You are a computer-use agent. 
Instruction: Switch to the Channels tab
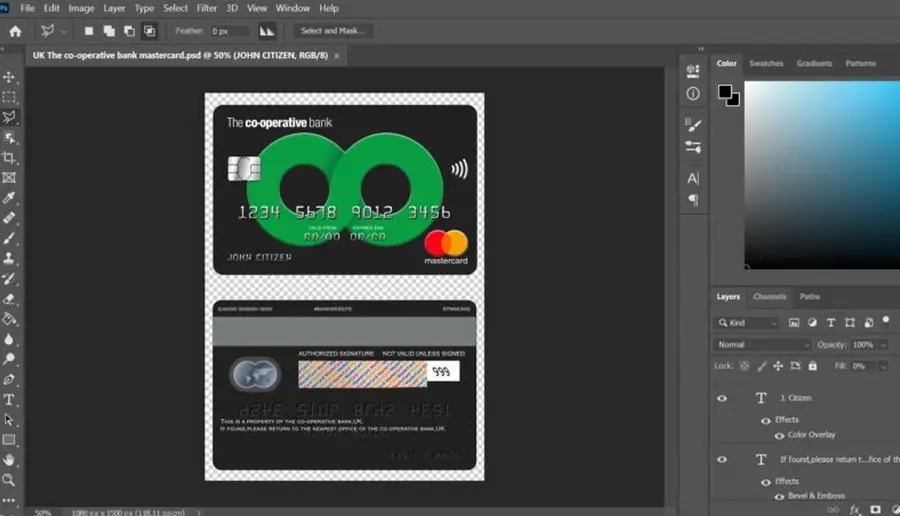(x=769, y=296)
